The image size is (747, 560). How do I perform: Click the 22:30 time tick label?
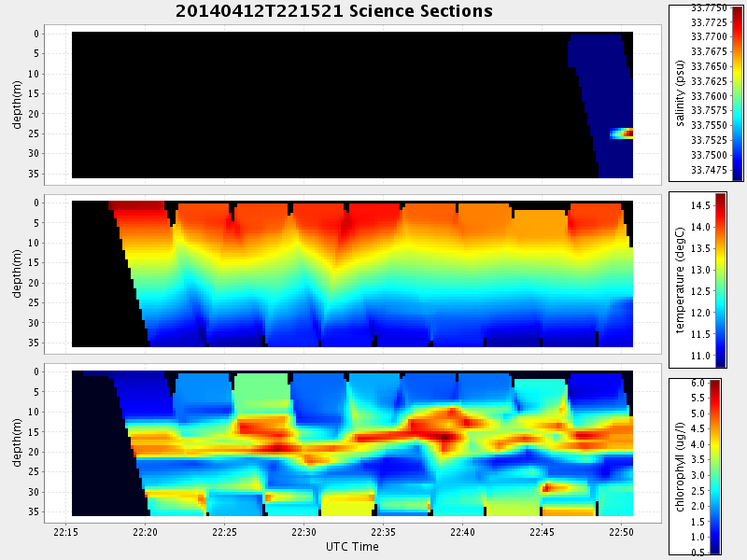pos(303,532)
